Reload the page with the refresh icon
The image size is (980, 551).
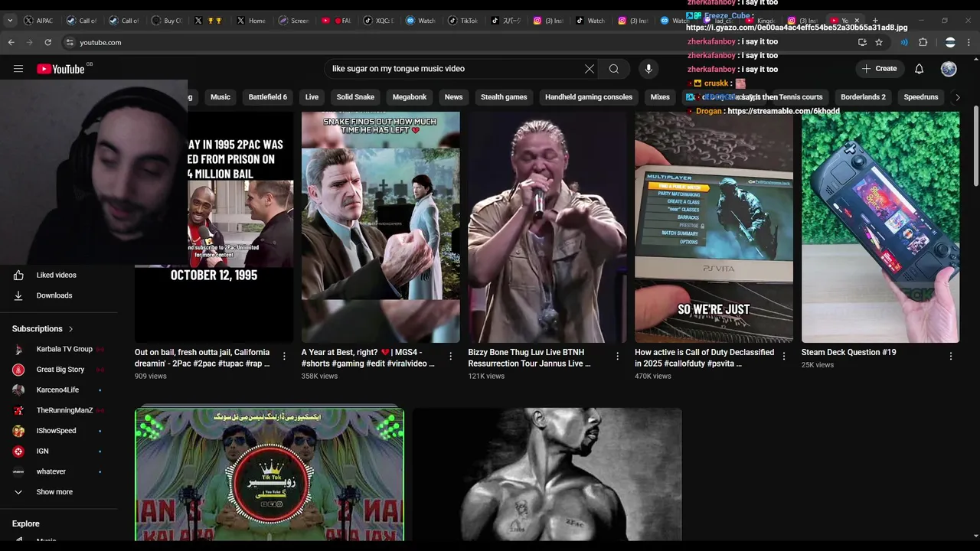coord(47,42)
